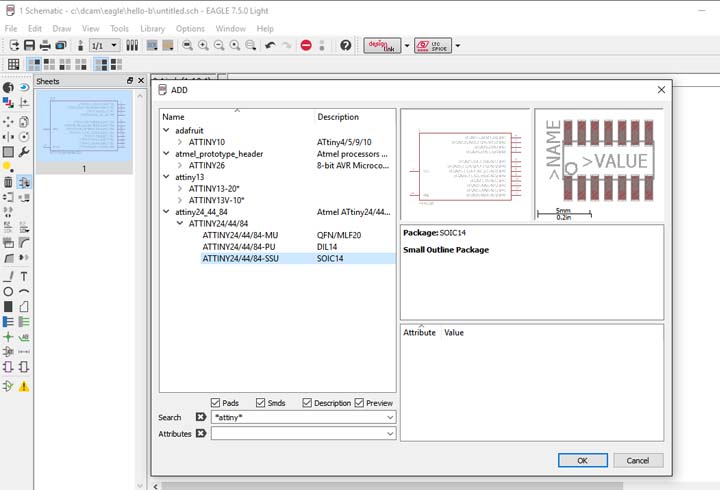Collapse the adafruit library node

[166, 130]
